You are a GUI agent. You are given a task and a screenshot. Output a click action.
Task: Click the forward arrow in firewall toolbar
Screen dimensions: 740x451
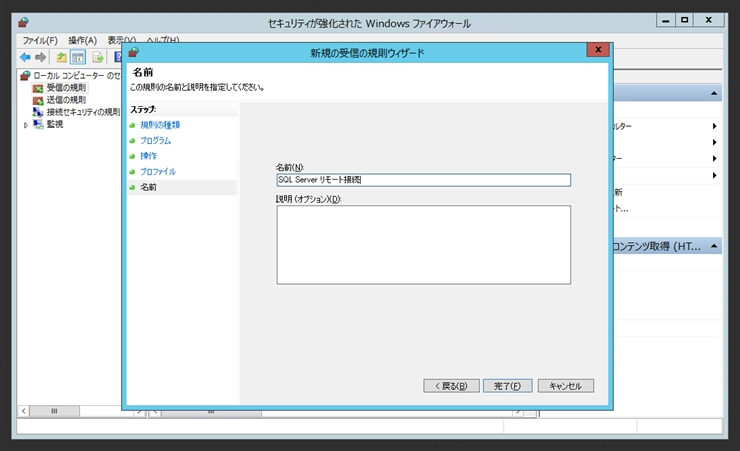click(41, 57)
